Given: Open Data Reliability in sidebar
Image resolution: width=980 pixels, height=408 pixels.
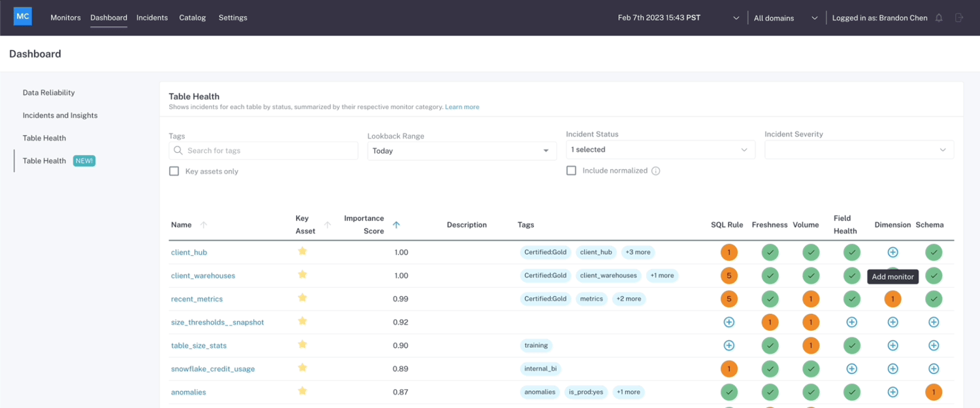Looking at the screenshot, I should click(49, 93).
